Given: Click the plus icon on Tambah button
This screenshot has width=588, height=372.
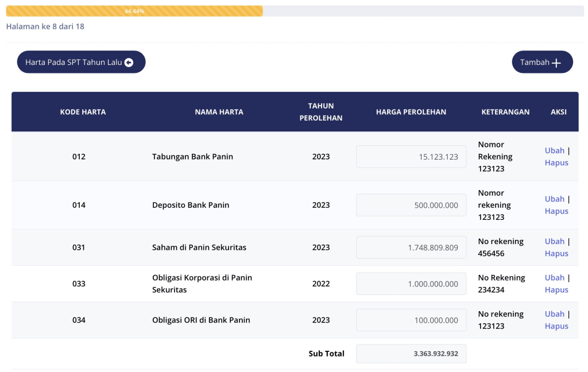Looking at the screenshot, I should tap(556, 63).
